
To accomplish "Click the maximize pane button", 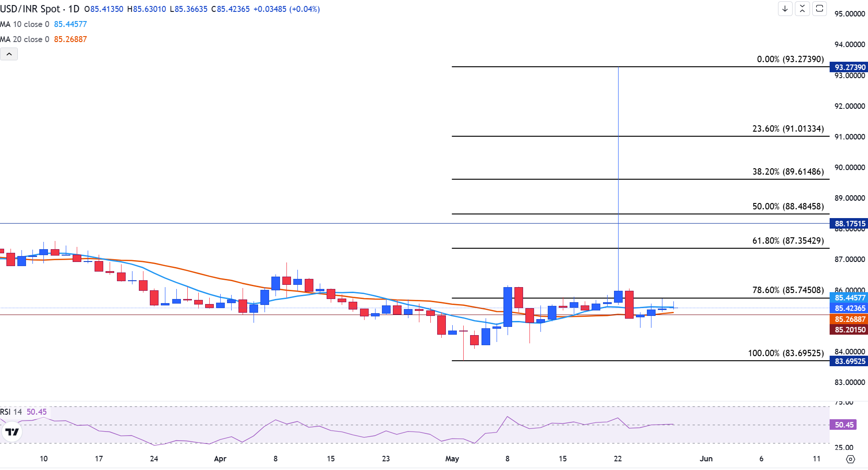I will coord(820,9).
